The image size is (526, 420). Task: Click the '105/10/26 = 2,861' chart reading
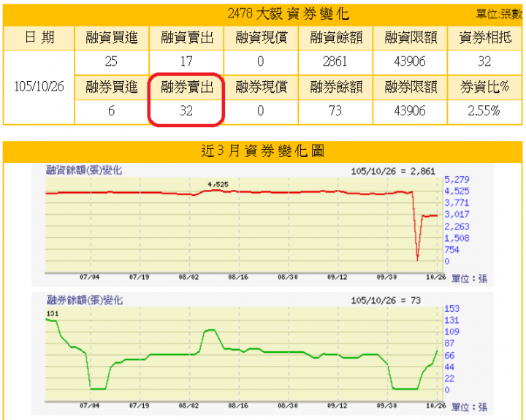point(393,172)
